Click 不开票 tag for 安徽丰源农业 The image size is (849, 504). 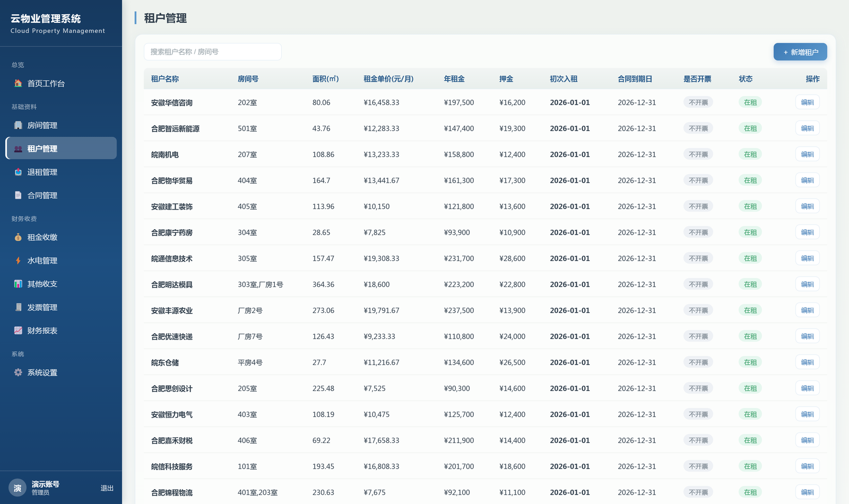[x=698, y=310]
